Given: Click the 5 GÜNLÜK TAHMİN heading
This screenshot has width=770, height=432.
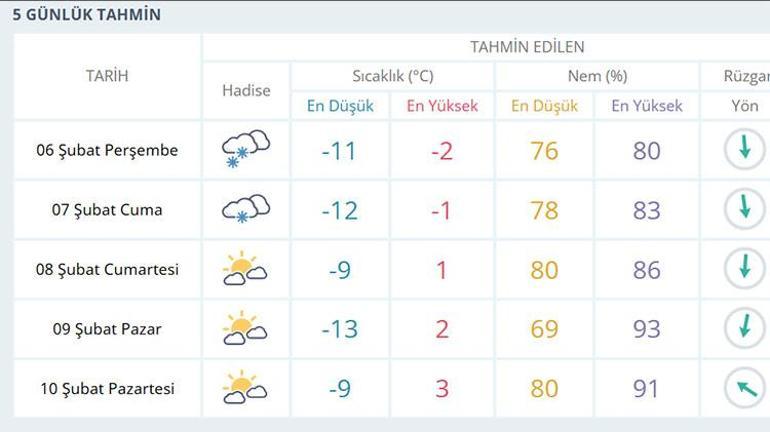Looking at the screenshot, I should point(87,15).
